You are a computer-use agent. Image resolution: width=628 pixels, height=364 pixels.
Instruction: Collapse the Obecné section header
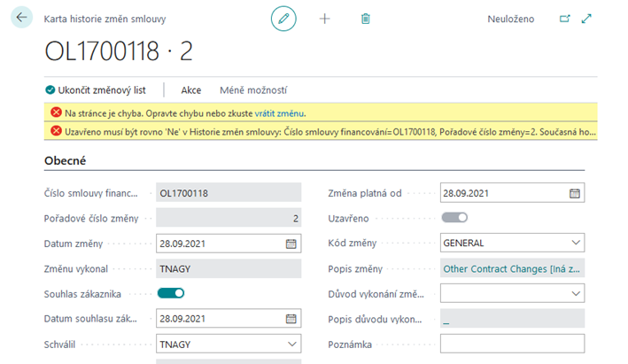tap(71, 159)
